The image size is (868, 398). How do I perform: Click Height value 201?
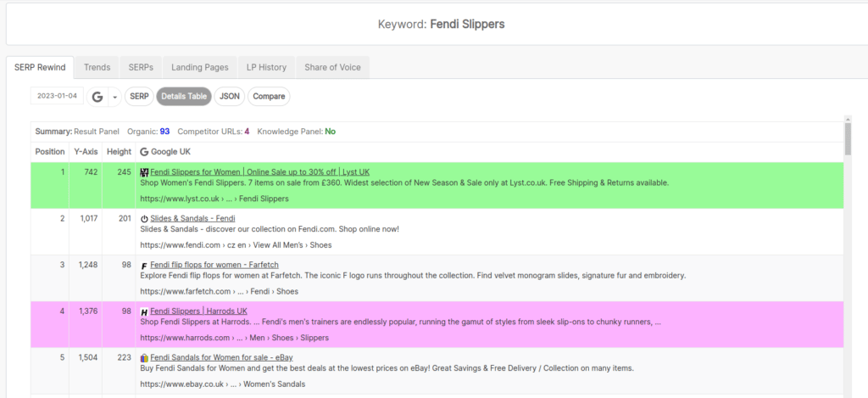coord(125,218)
